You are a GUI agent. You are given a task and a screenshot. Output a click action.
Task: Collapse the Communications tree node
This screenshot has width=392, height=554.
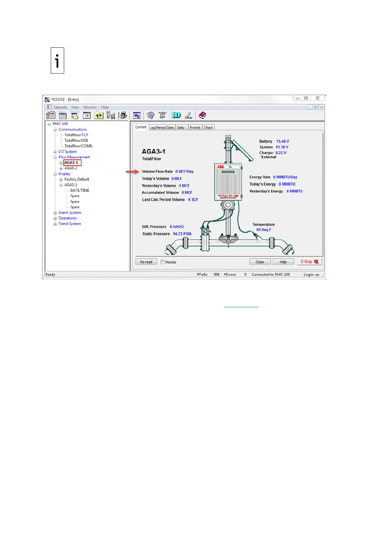pyautogui.click(x=55, y=130)
